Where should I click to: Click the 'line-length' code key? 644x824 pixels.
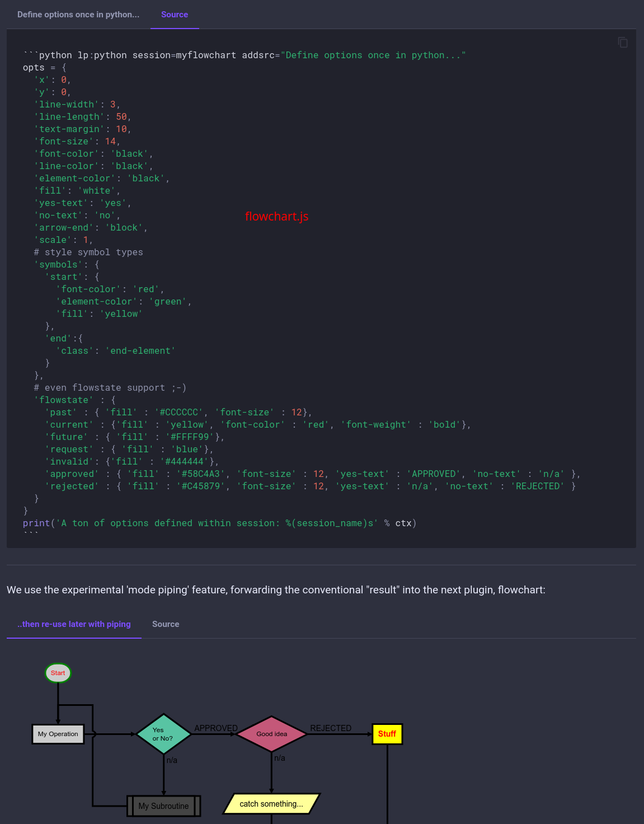[69, 117]
